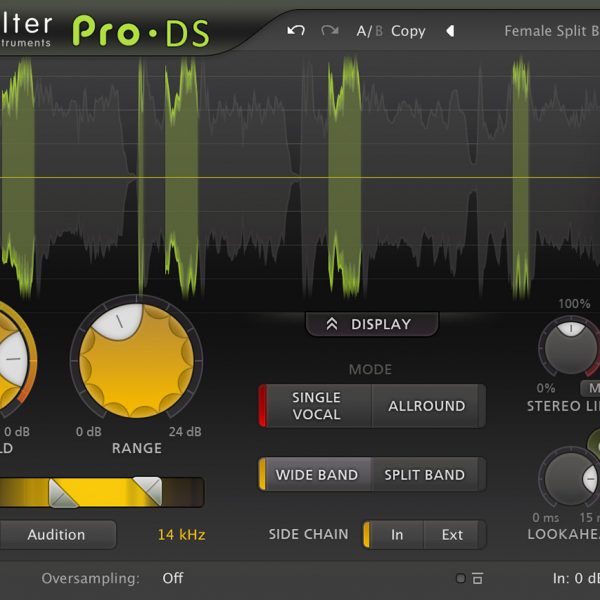Collapse the DISPLAY panel
600x600 pixels.
pyautogui.click(x=372, y=324)
